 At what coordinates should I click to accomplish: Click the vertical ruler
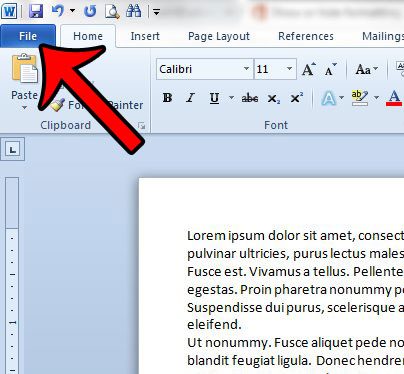tap(12, 275)
